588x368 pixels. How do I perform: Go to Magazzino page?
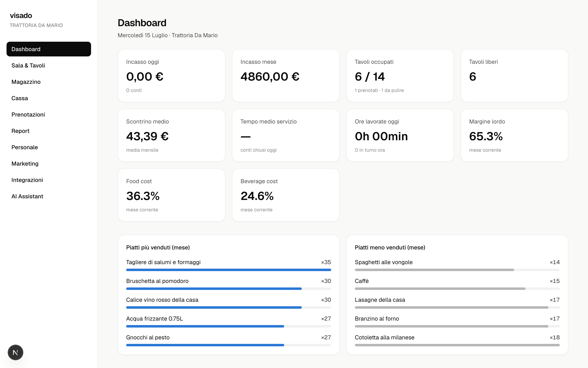tap(49, 82)
